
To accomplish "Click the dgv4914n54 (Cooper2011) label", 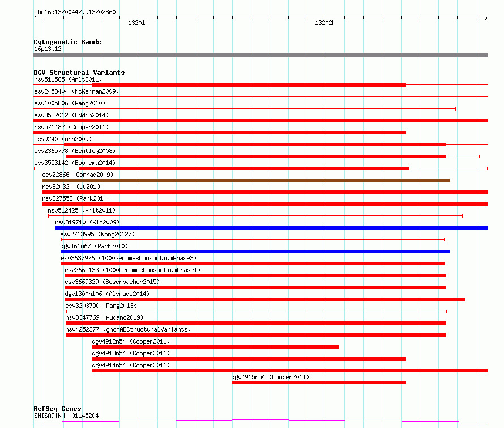I will coord(131,365).
